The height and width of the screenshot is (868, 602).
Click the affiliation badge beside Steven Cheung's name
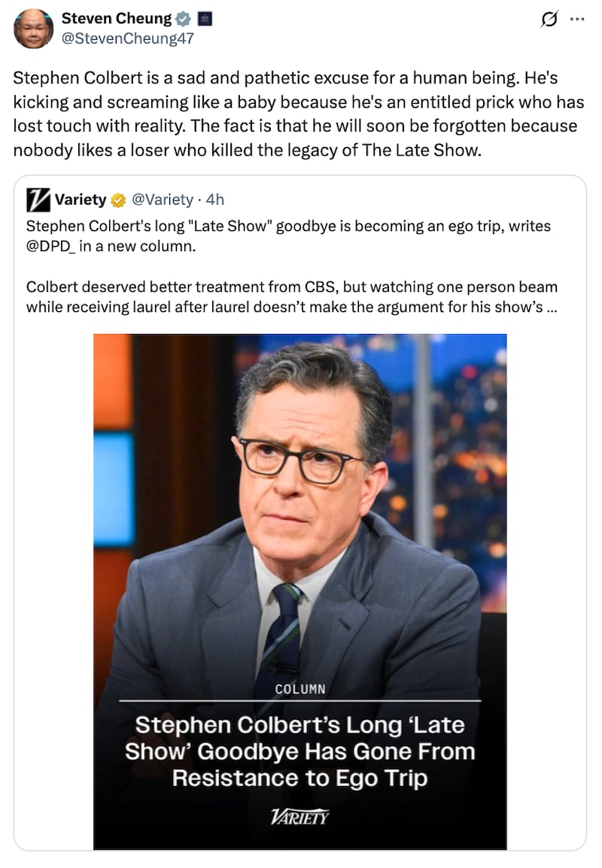click(x=203, y=19)
